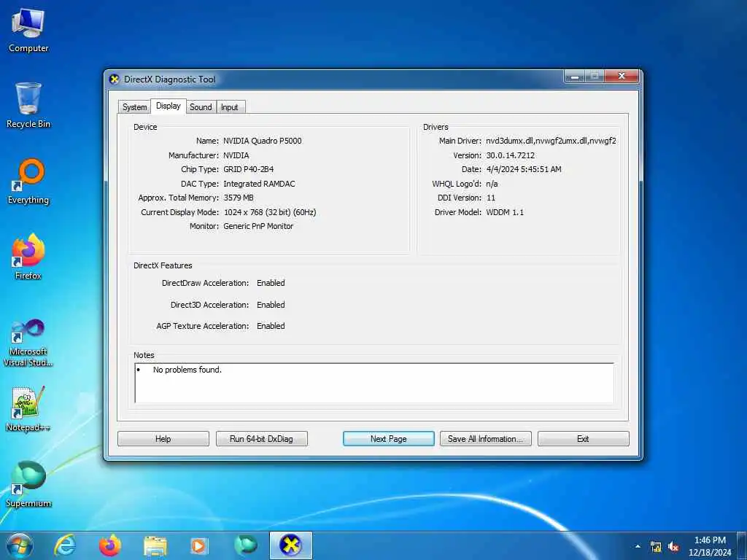Select the Recycle Bin desktop icon
The height and width of the screenshot is (560, 747).
pyautogui.click(x=28, y=105)
